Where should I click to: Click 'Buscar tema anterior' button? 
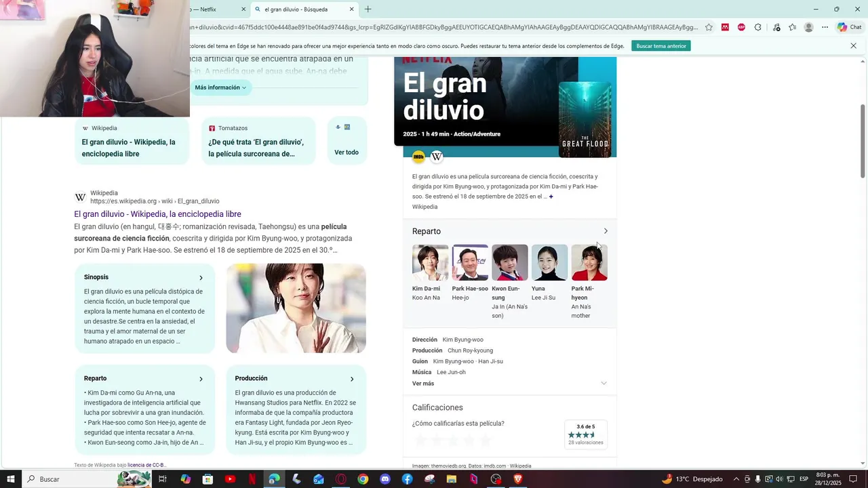(x=661, y=46)
